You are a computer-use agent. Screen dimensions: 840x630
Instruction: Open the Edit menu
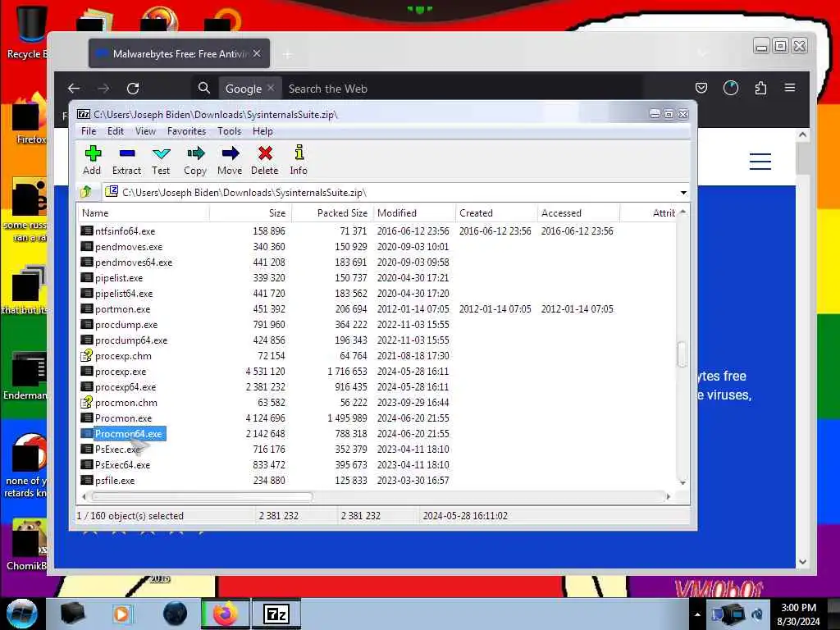coord(115,131)
